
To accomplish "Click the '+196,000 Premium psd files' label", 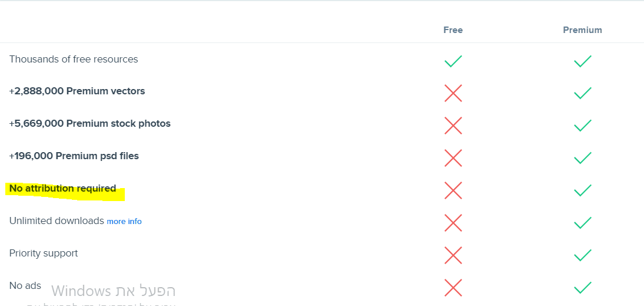I will (74, 156).
